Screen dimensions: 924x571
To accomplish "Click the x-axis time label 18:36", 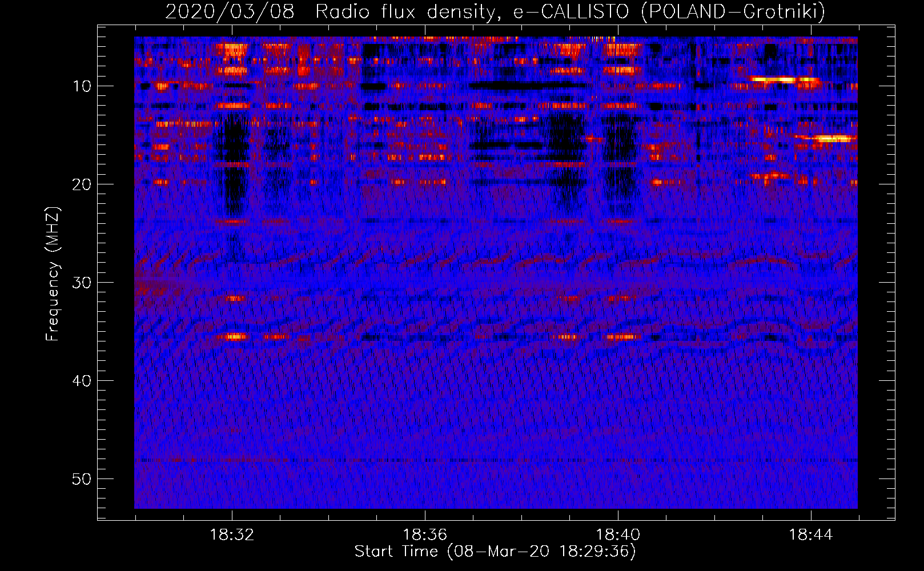I will pyautogui.click(x=425, y=535).
